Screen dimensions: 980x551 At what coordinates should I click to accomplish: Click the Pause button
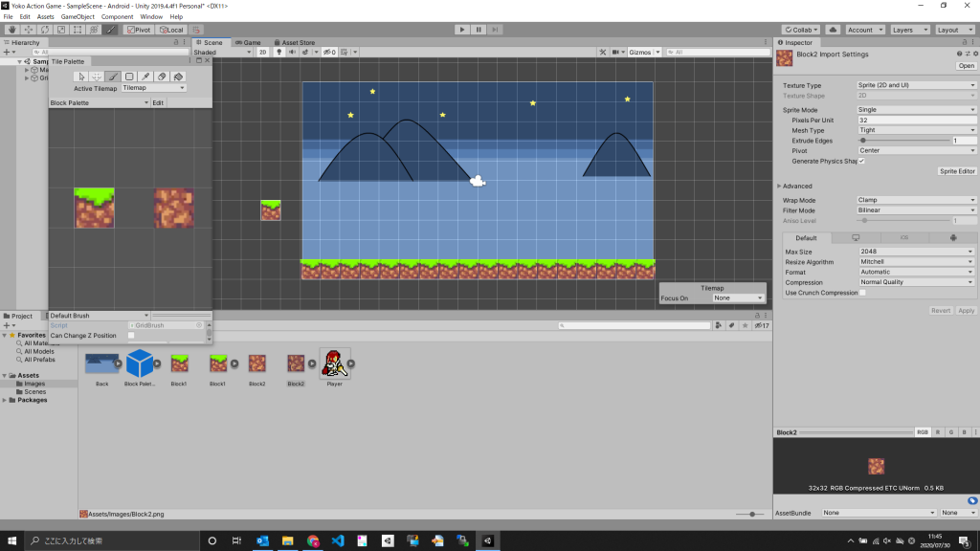click(479, 30)
